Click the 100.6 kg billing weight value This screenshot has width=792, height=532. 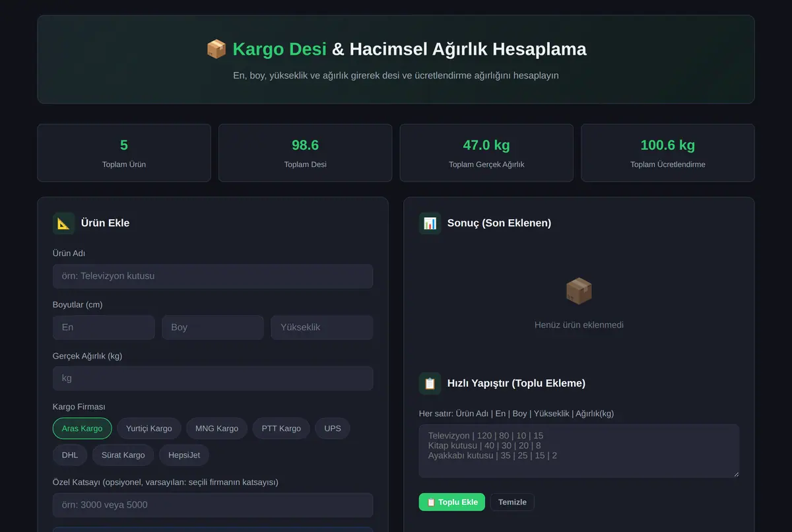click(667, 145)
